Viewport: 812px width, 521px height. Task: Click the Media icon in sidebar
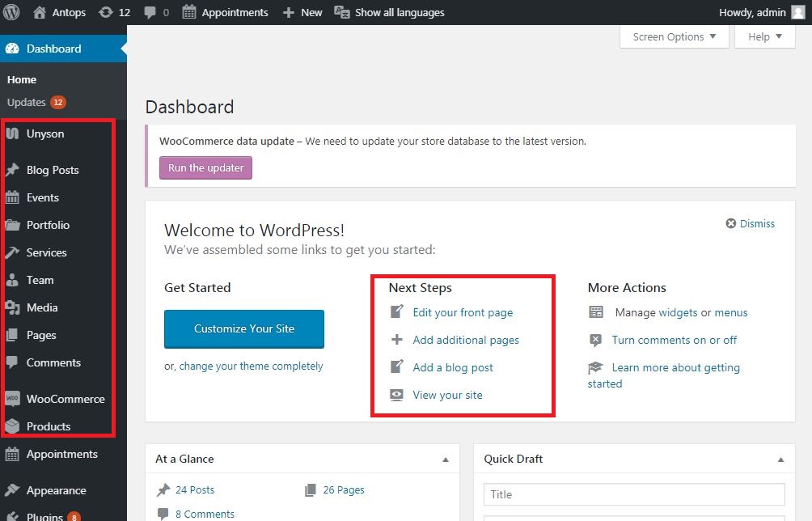click(12, 307)
